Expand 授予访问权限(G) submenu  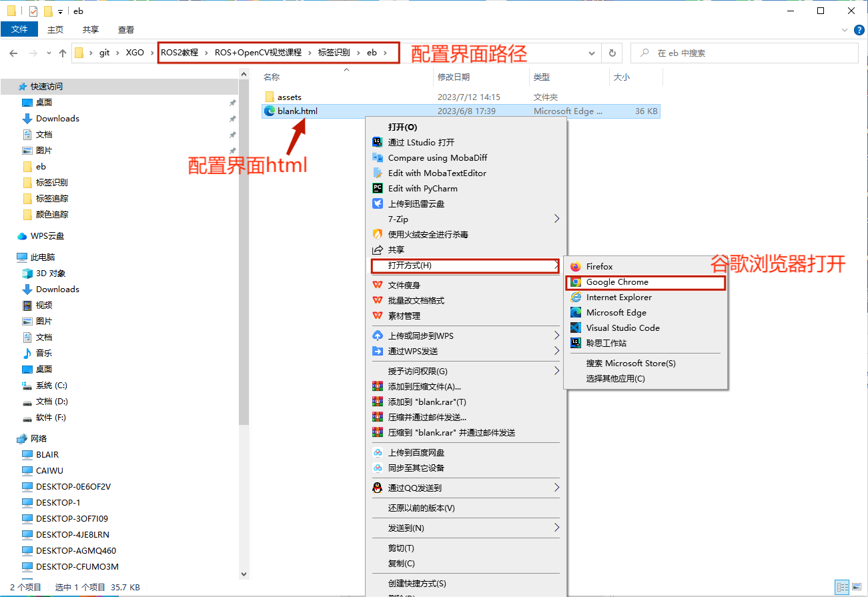[466, 372]
